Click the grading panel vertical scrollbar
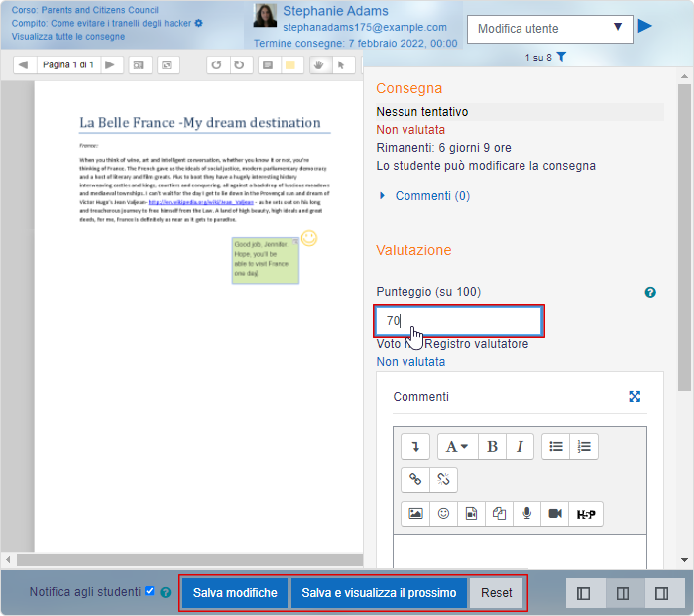The height and width of the screenshot is (616, 694). coord(684,237)
